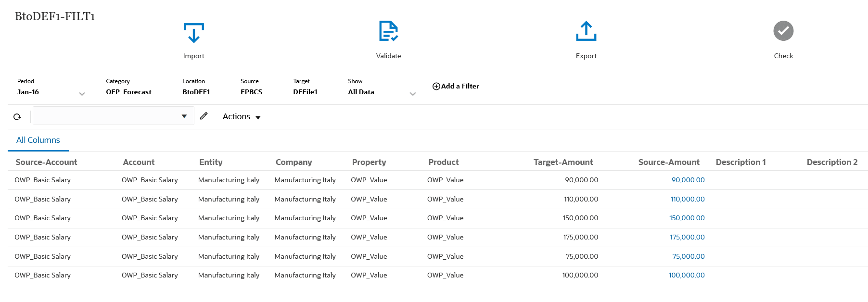The image size is (868, 302).
Task: Click the plus icon beside Add a Filter
Action: (436, 87)
